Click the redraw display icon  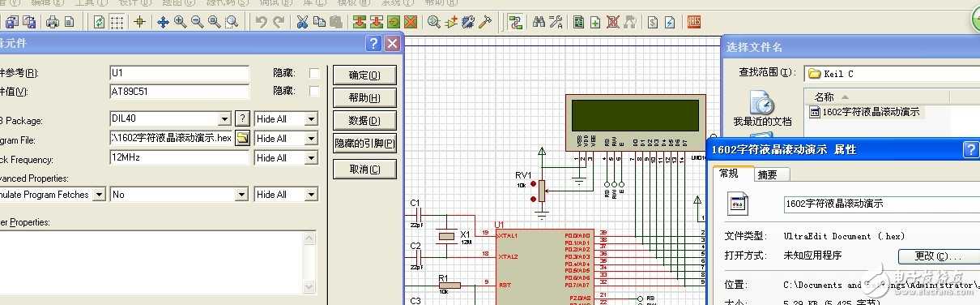click(x=99, y=22)
